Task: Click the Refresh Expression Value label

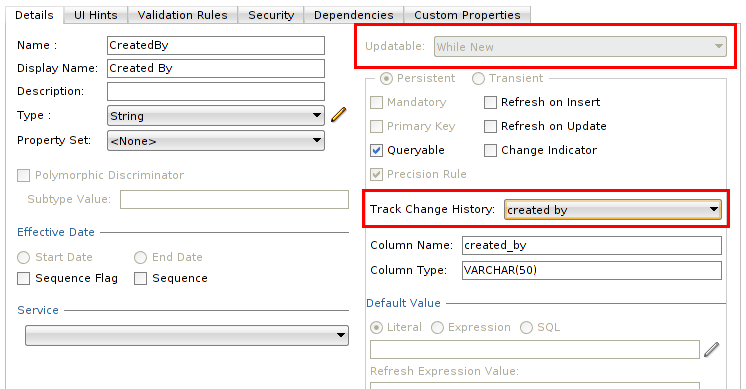Action: (444, 371)
